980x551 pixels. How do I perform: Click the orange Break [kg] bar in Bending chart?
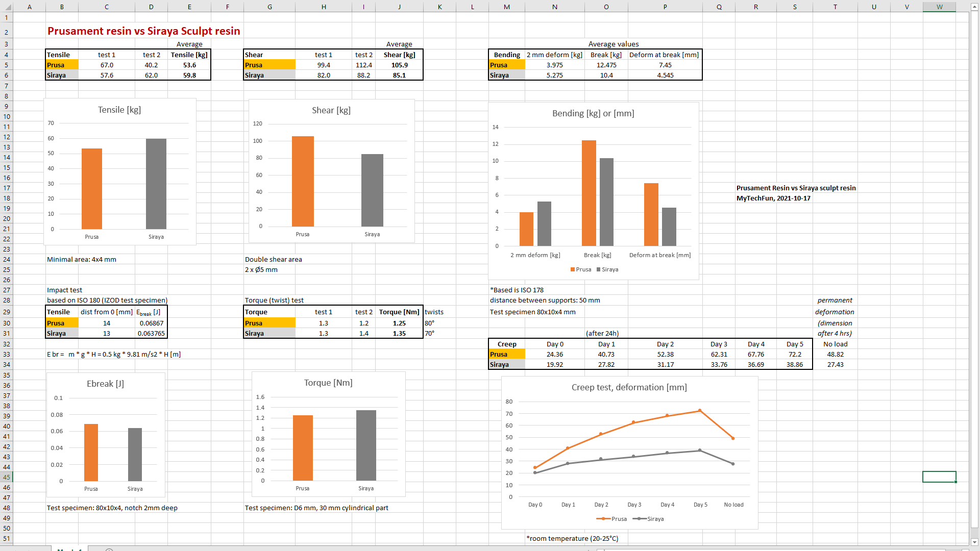point(589,193)
